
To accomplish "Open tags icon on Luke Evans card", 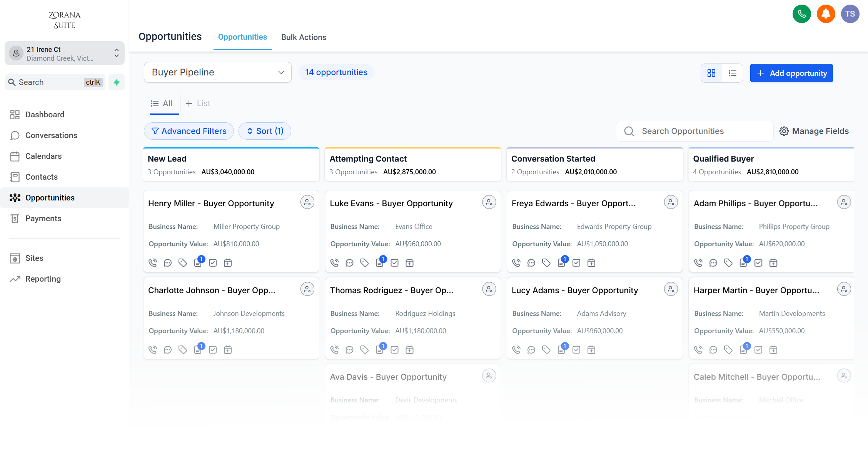I will pos(364,263).
